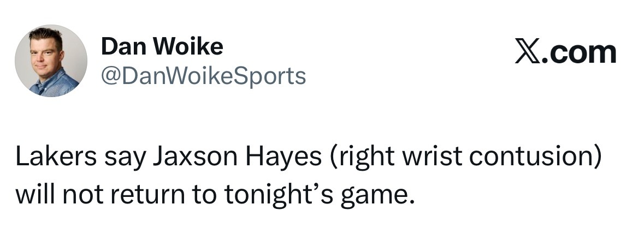This screenshot has height=240, width=644.
Task: Click the X logo glyph
Action: coord(527,52)
